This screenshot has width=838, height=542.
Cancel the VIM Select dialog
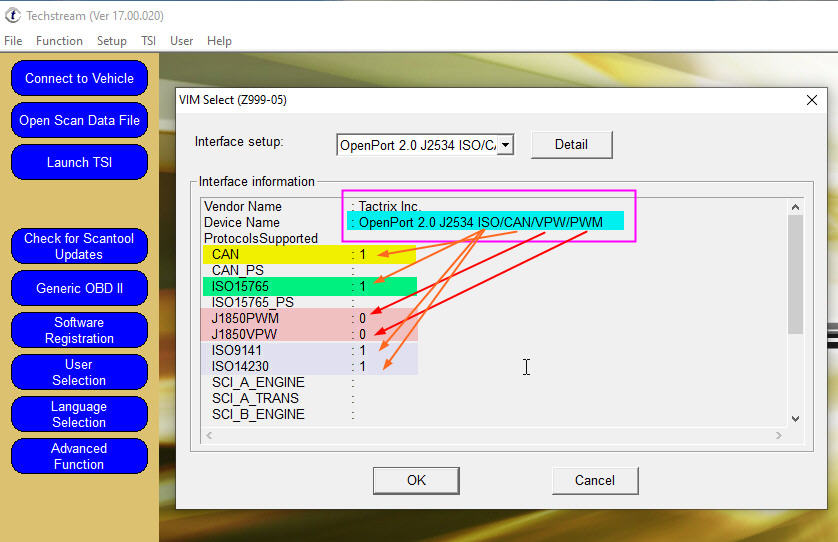pos(595,480)
